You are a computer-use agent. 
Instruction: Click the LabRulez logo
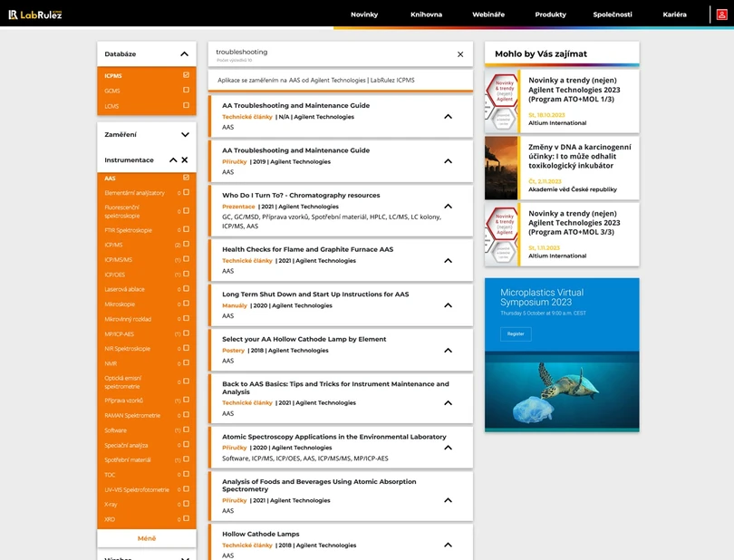pyautogui.click(x=35, y=14)
